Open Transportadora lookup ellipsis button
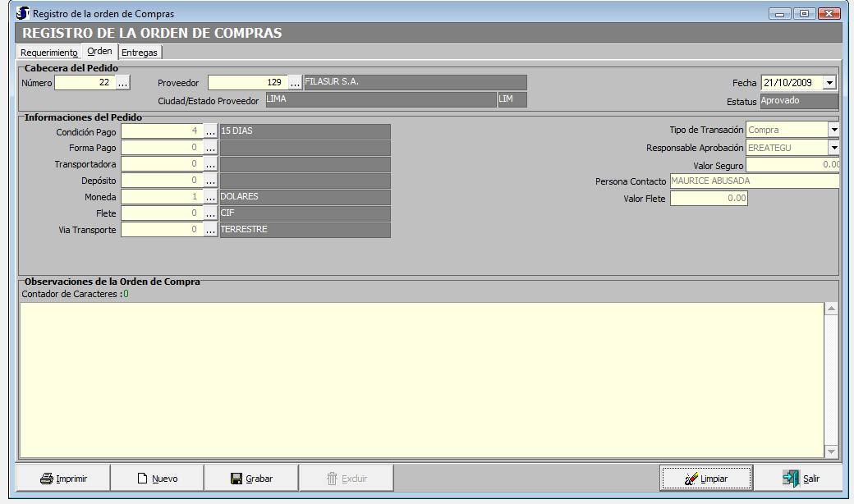The image size is (854, 504). 211,164
